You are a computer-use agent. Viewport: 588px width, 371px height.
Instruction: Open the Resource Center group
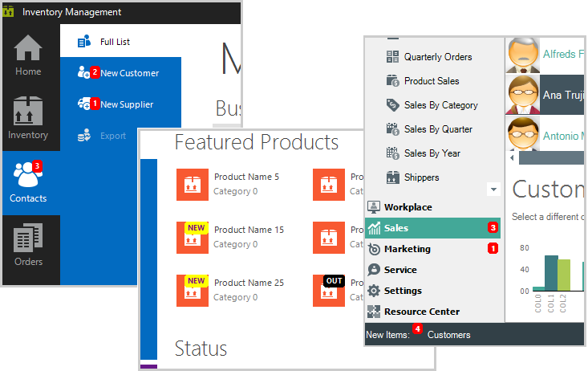pyautogui.click(x=421, y=312)
